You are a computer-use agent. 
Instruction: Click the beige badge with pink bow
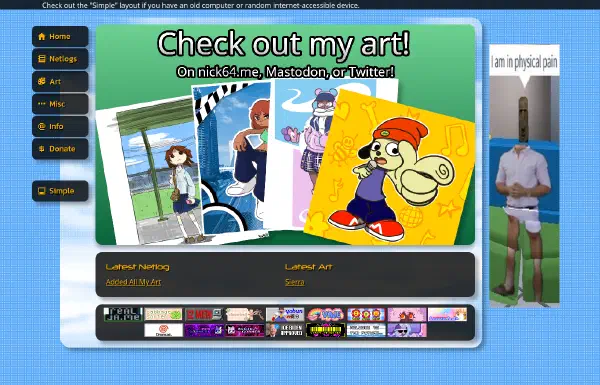(x=245, y=315)
